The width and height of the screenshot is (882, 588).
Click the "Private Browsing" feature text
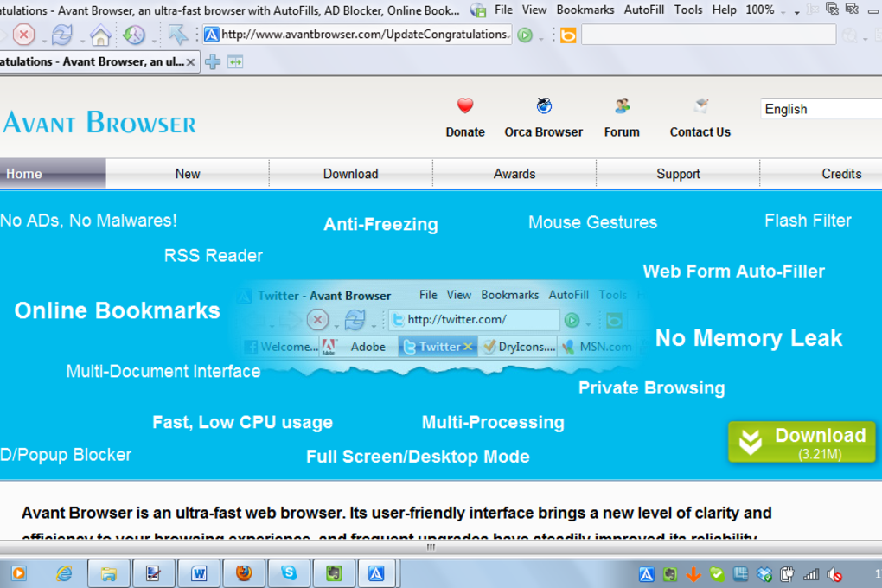[651, 388]
